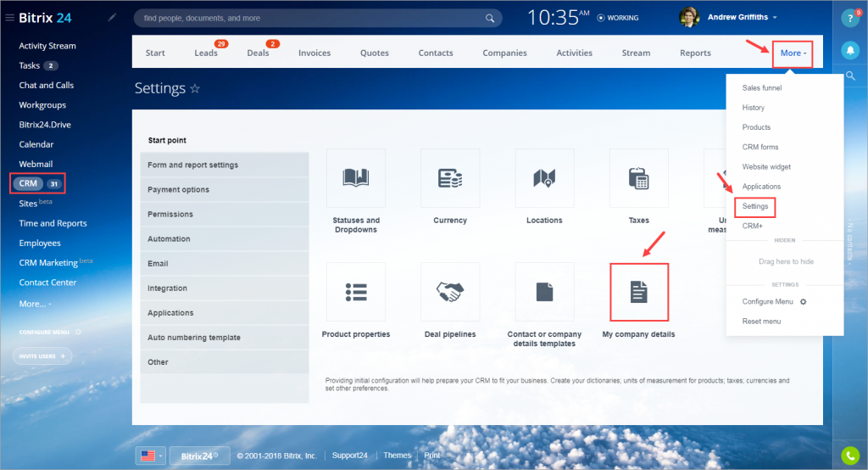Open the Deals tab
This screenshot has height=470, width=868.
coord(258,53)
